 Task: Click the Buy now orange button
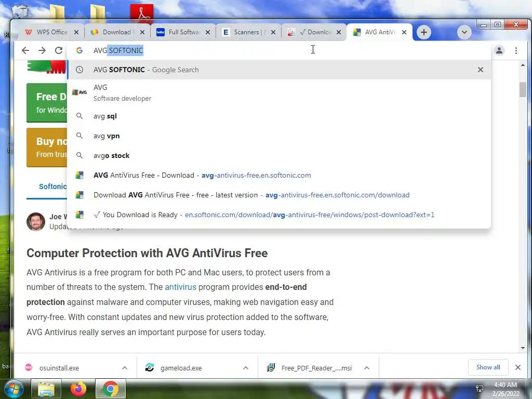(x=47, y=148)
